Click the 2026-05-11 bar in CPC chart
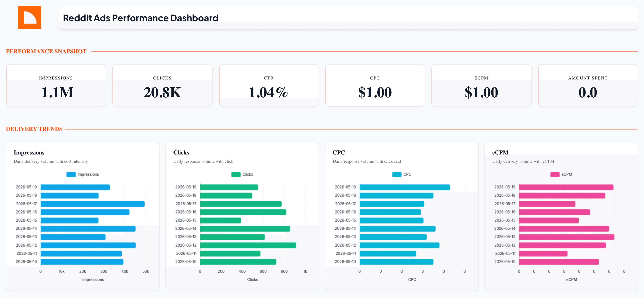 coord(388,254)
